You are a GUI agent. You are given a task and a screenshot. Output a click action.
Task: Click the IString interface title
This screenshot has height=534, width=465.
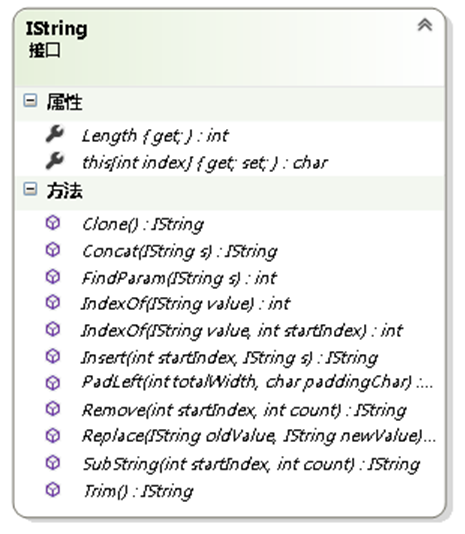(57, 29)
